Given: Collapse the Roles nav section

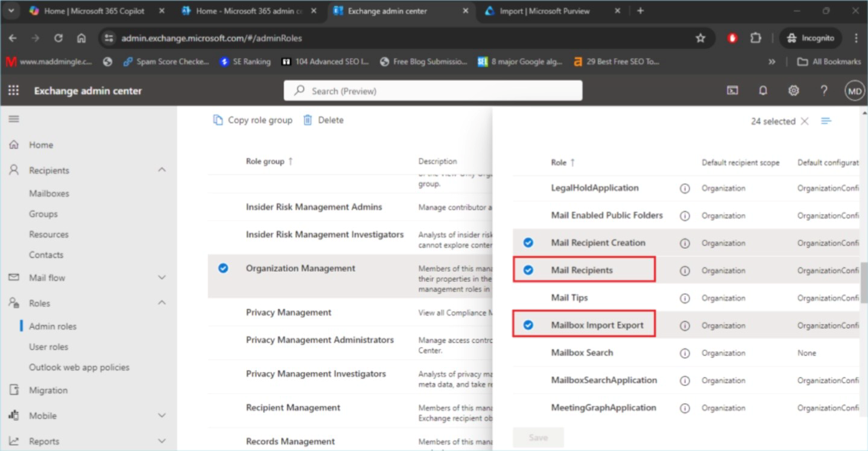Looking at the screenshot, I should 162,303.
